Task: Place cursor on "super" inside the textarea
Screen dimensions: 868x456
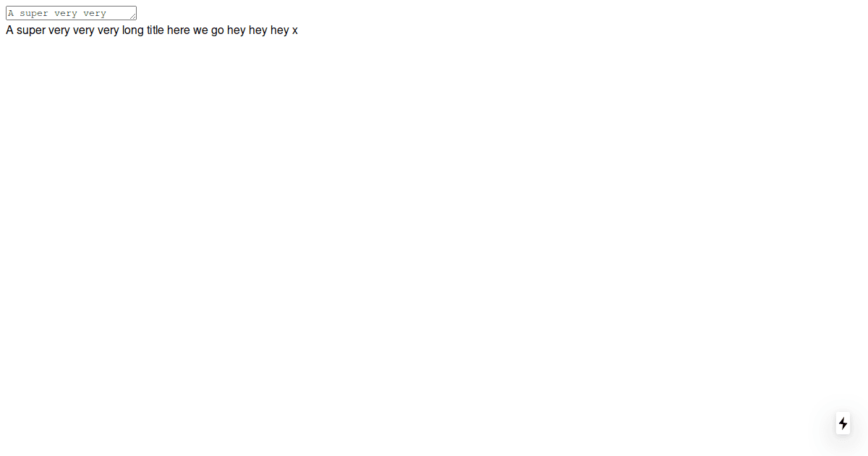Action: [x=34, y=14]
